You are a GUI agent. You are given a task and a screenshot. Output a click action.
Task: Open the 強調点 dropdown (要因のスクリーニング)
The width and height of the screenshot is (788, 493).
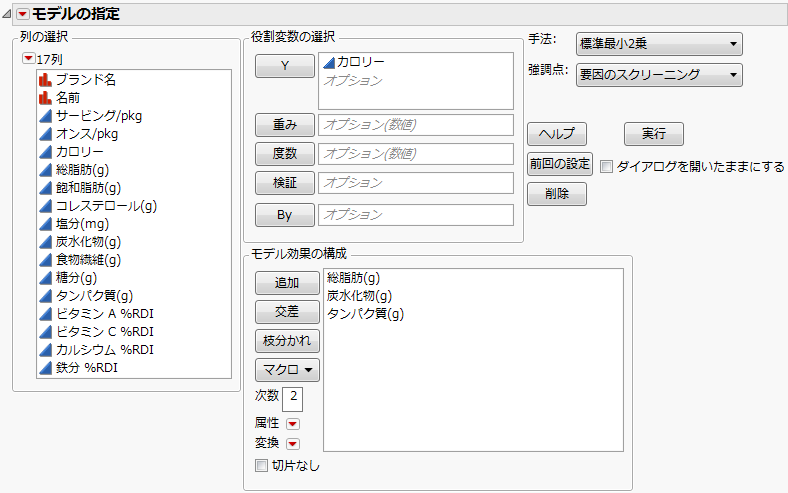(x=659, y=73)
